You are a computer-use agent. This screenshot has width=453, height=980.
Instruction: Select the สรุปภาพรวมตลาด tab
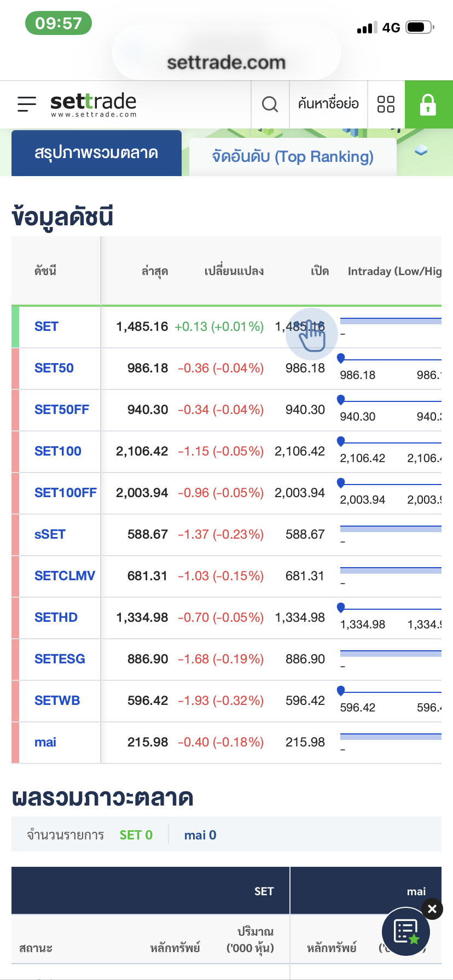click(96, 153)
